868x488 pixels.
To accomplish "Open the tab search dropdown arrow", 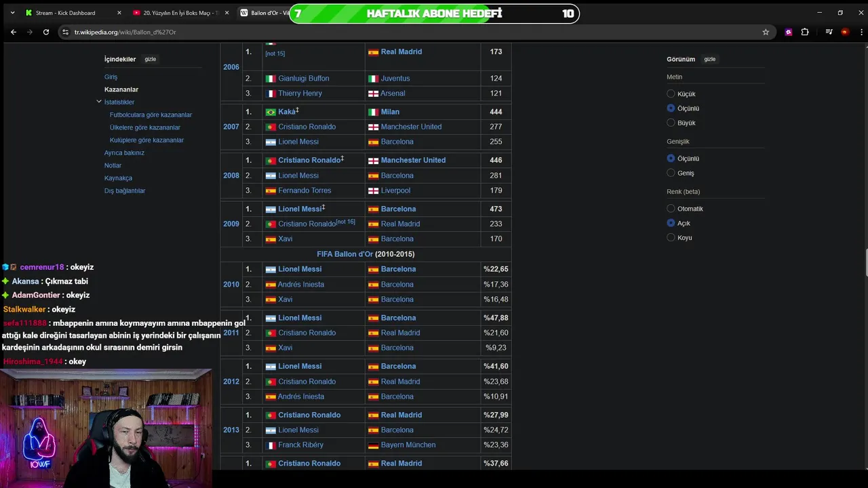I will pos(12,13).
